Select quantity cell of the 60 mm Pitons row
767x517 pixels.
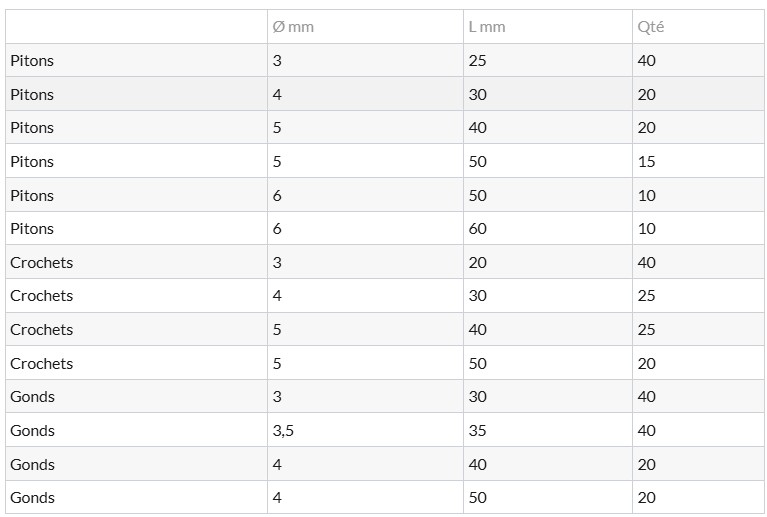646,229
